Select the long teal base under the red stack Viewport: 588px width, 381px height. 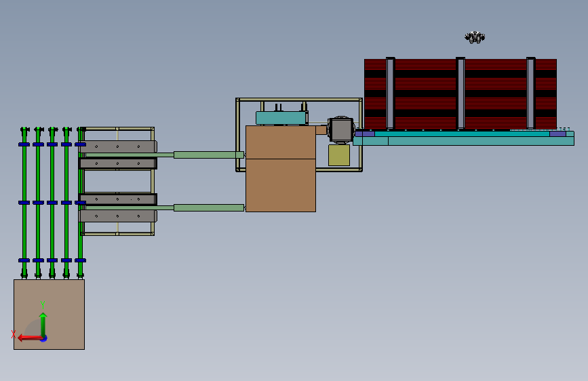click(x=463, y=140)
